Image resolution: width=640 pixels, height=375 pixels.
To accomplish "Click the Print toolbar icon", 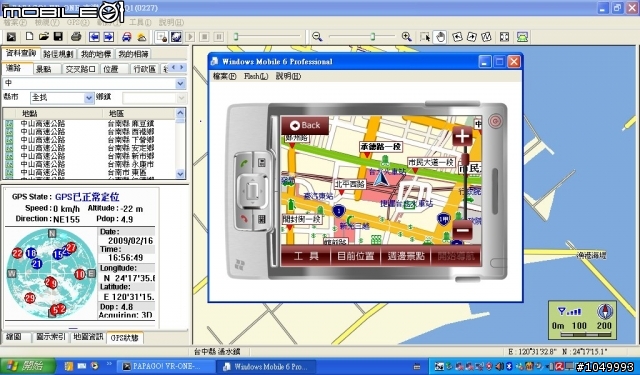I will coord(76,37).
